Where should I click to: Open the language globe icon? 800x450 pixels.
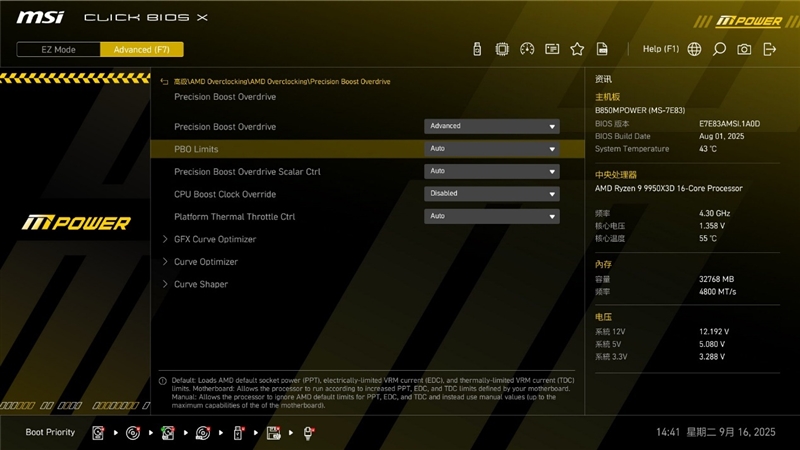pos(694,49)
